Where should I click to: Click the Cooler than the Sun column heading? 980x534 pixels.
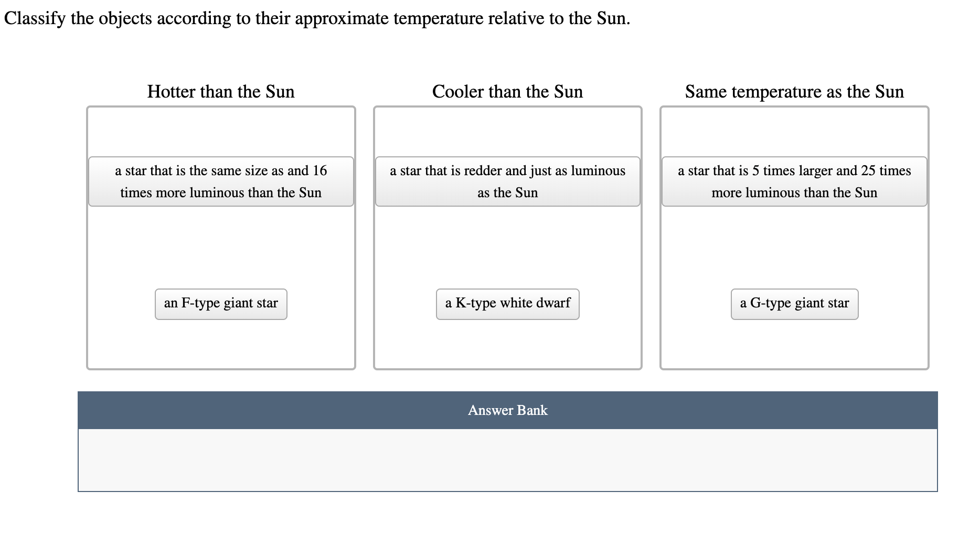click(507, 91)
